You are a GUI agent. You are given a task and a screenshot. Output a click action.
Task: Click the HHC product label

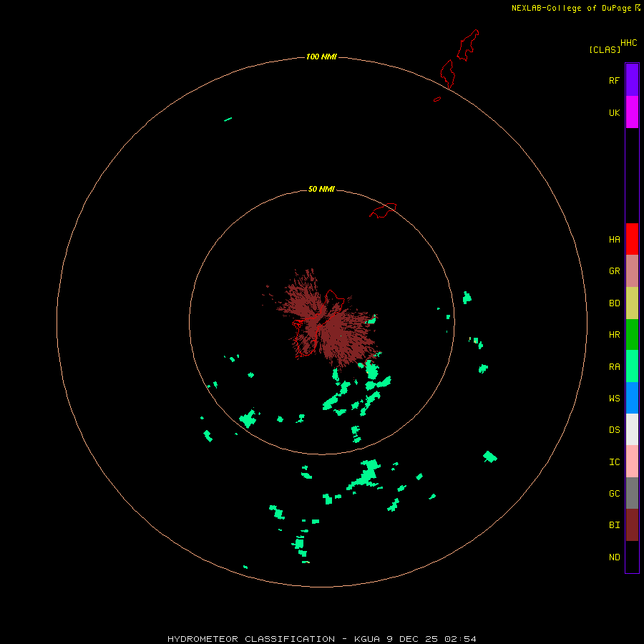(628, 43)
